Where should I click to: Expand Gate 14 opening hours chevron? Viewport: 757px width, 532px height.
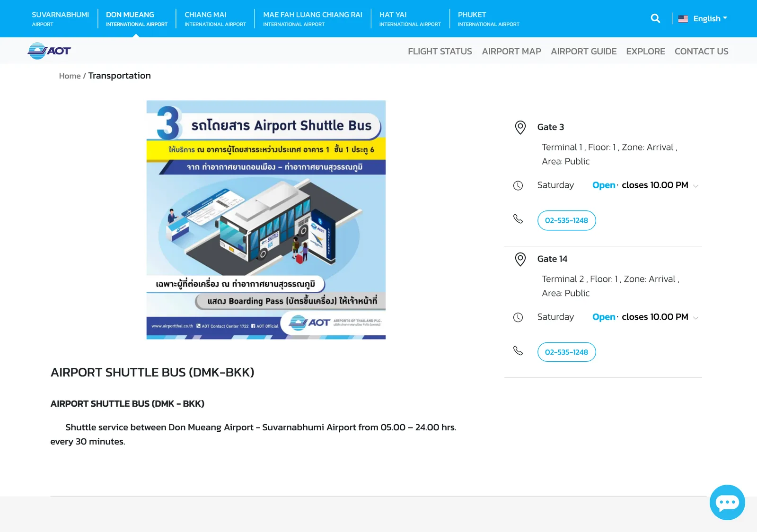coord(695,318)
